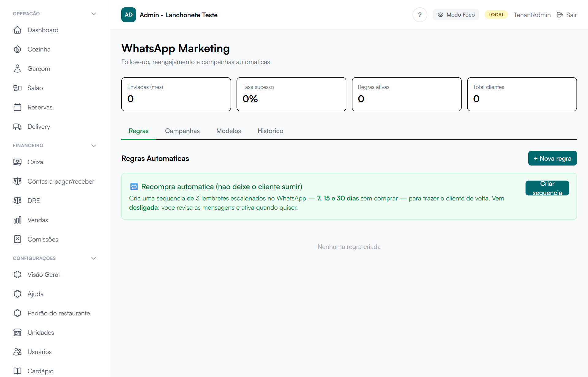Image resolution: width=588 pixels, height=377 pixels.
Task: Click the Total clientes stat card
Action: [522, 94]
